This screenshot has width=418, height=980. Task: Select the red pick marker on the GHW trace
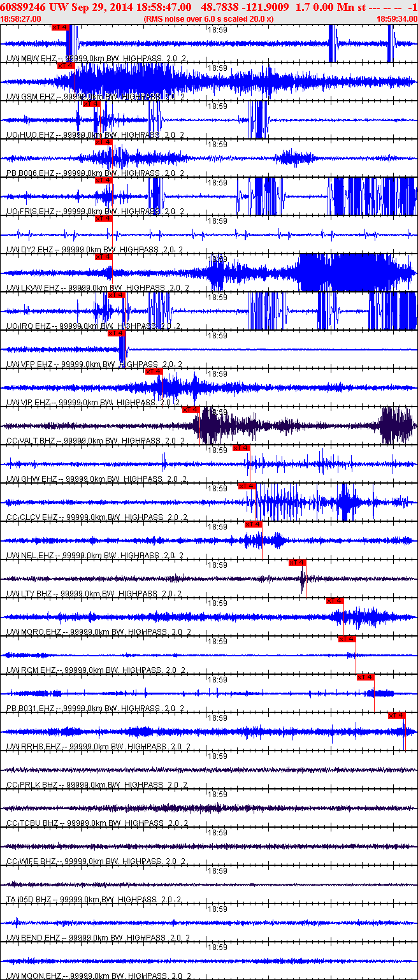[241, 448]
